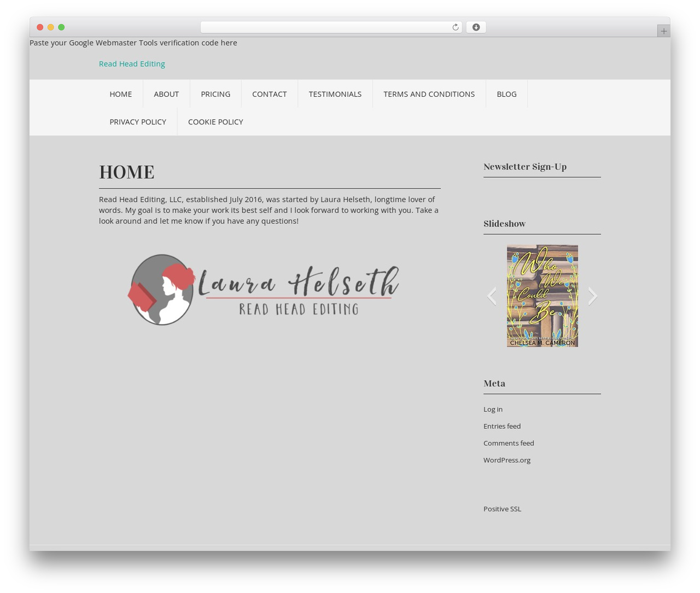Click the green maximize window button

click(x=61, y=27)
